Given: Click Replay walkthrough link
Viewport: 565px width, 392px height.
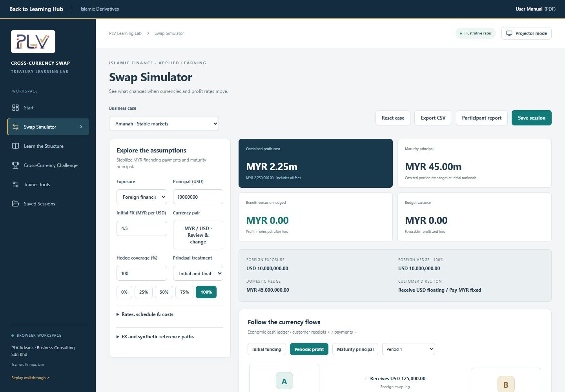Looking at the screenshot, I should coord(30,378).
